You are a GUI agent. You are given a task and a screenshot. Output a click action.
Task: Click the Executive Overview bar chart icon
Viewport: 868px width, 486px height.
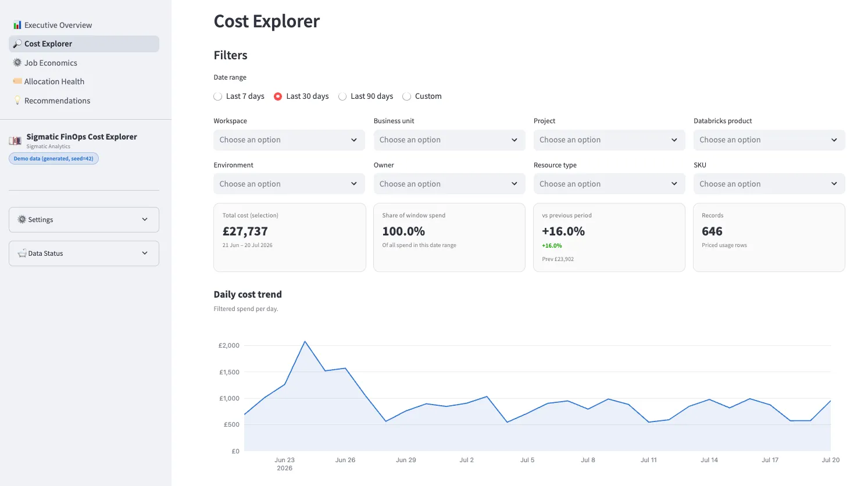pos(17,25)
